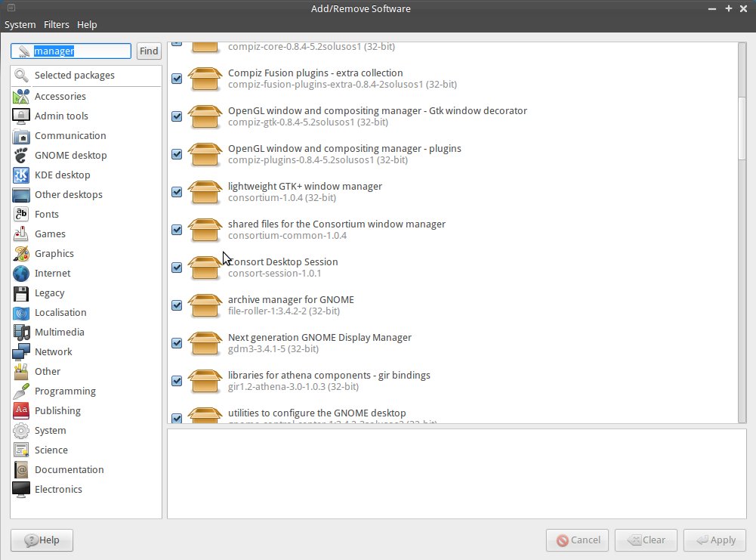Uncheck the Consort Desktop Session package
Image resolution: width=756 pixels, height=560 pixels.
(177, 268)
